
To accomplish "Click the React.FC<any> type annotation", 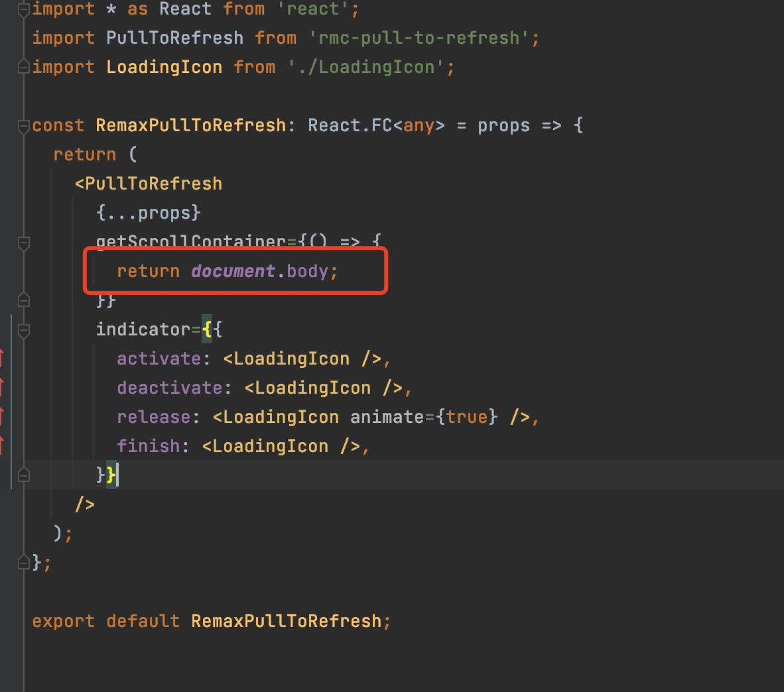I will (376, 125).
